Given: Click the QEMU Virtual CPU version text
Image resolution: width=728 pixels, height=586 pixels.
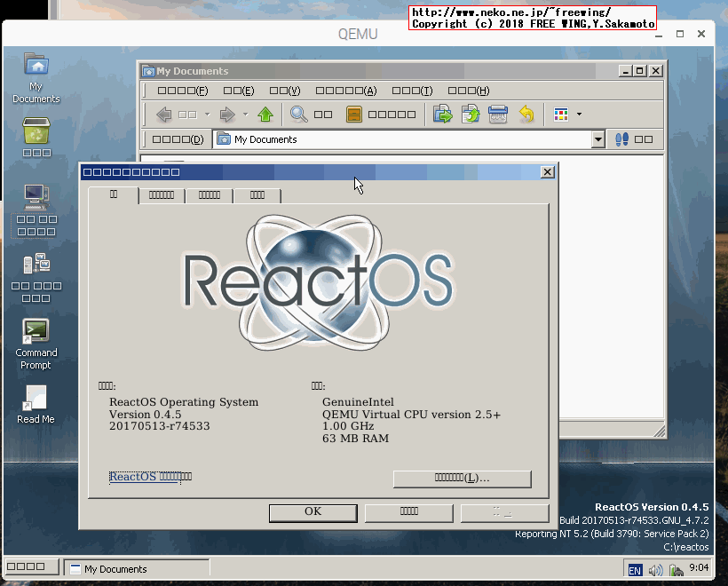Looking at the screenshot, I should pyautogui.click(x=411, y=415).
